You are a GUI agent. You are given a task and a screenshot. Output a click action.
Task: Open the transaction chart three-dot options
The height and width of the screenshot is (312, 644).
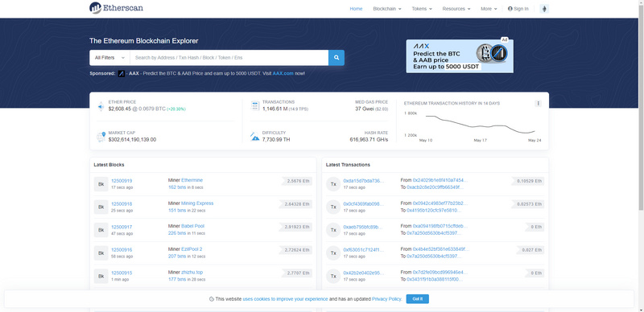(538, 104)
